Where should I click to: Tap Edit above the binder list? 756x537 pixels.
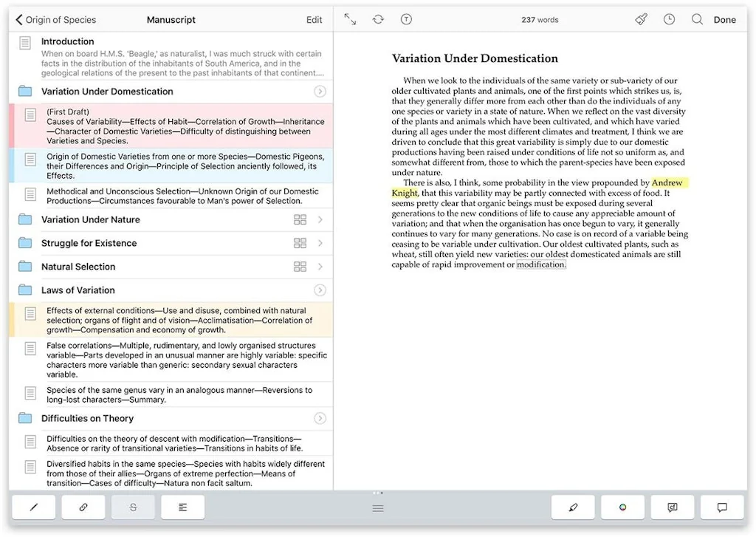pyautogui.click(x=314, y=19)
